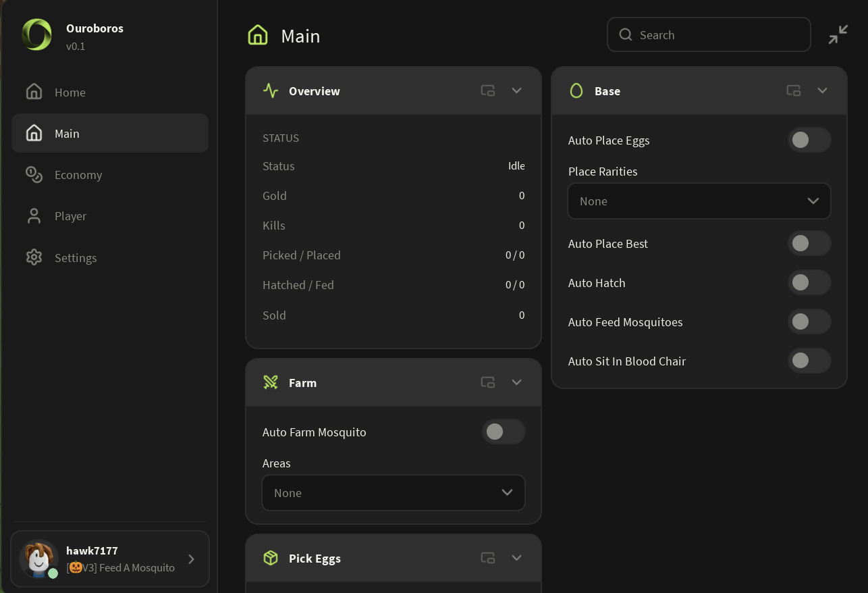Screen dimensions: 868x593
Task: Switch on Auto Sit In Blood Chair
Action: point(809,361)
